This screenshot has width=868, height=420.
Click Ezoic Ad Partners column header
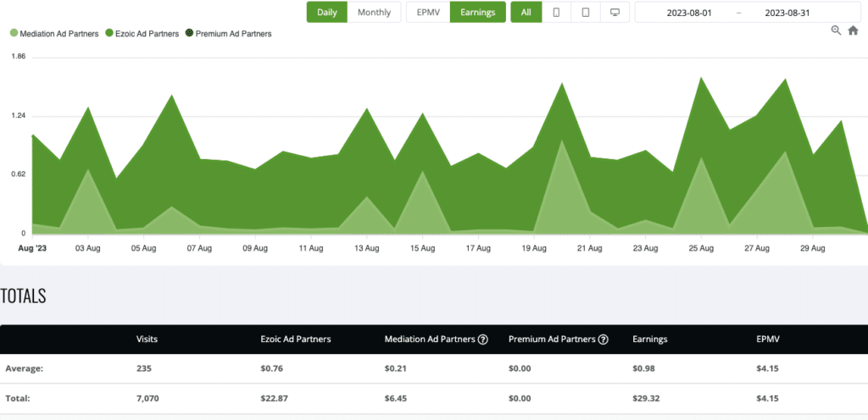click(296, 340)
